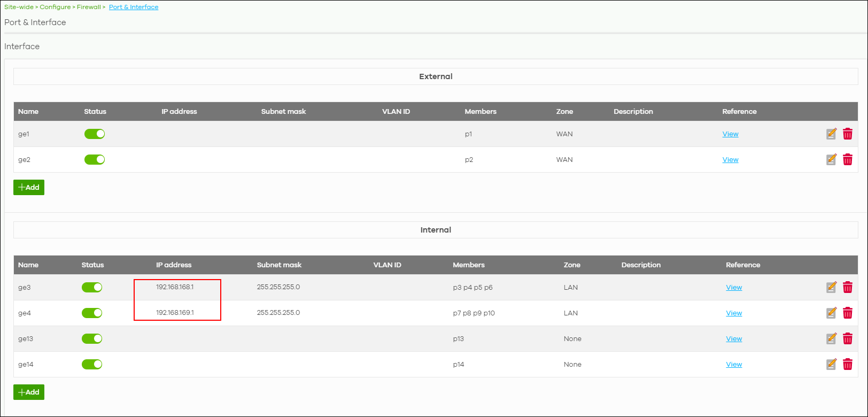The image size is (868, 417).
Task: Disable the ge3 status toggle
Action: tap(92, 287)
